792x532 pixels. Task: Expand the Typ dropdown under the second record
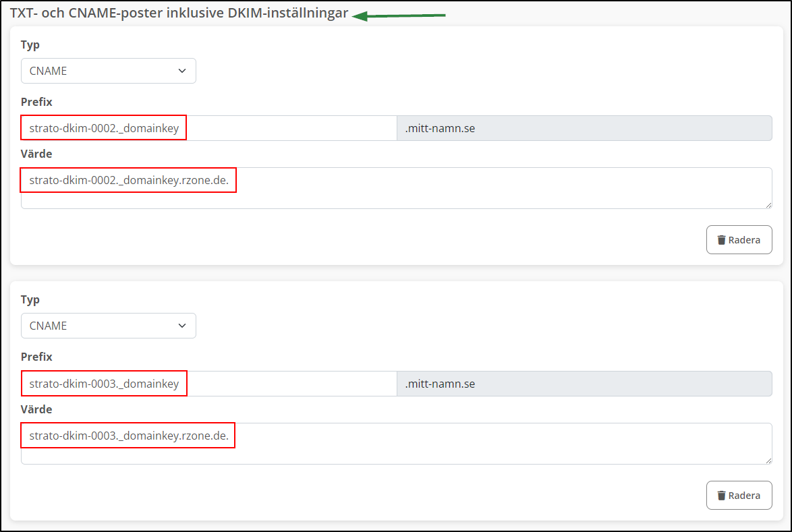(108, 325)
